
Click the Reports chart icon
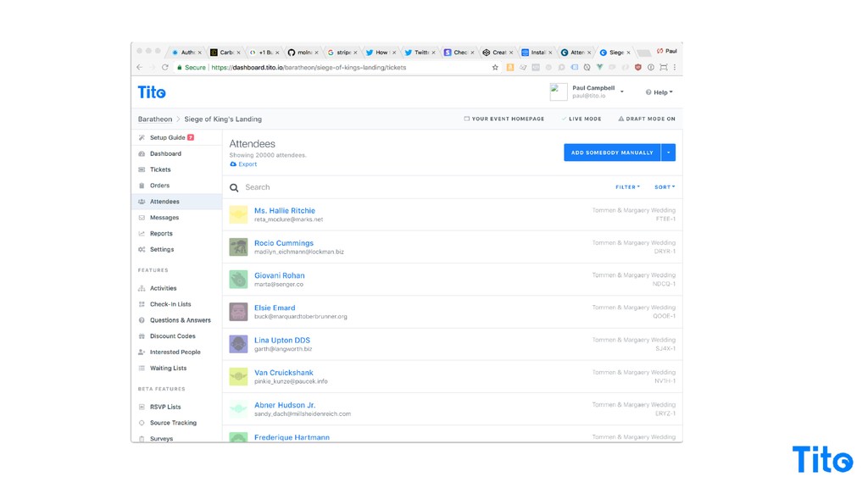(x=142, y=234)
